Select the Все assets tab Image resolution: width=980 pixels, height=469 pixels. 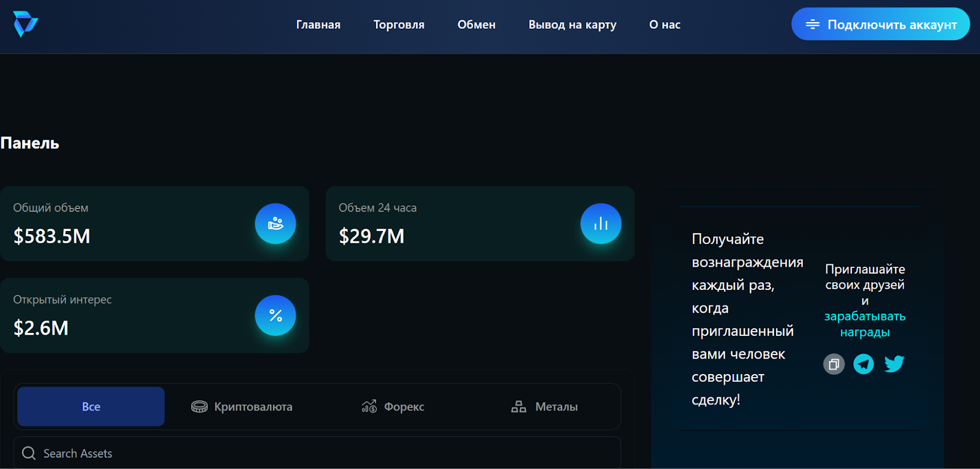pos(91,406)
